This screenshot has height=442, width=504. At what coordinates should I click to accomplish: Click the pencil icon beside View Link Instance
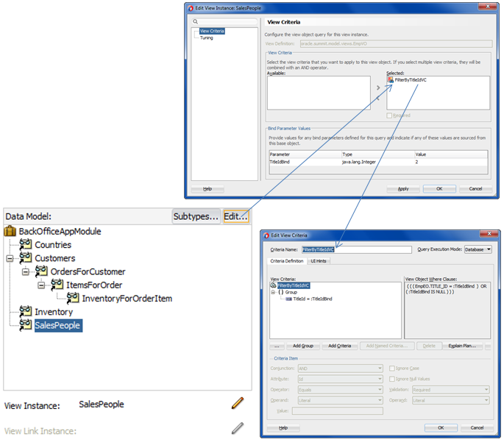click(238, 428)
